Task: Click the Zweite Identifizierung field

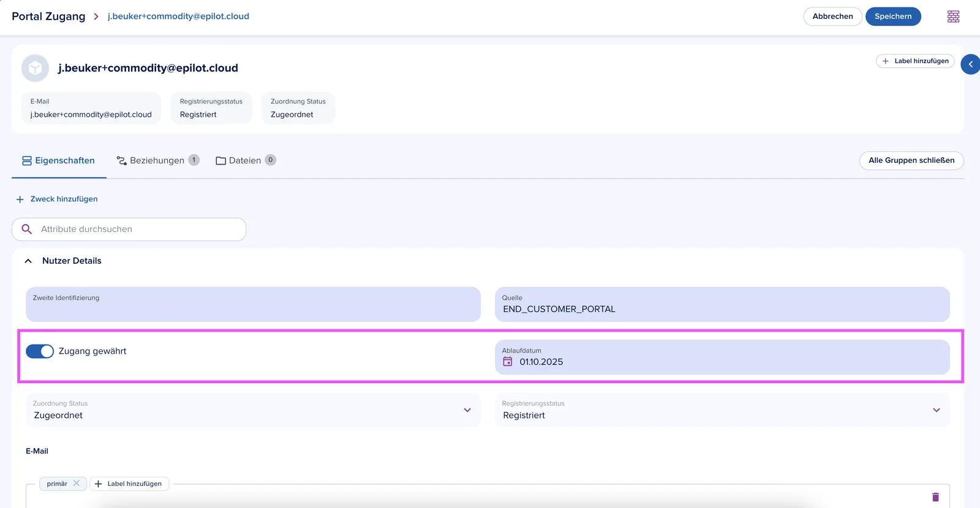Action: [x=253, y=304]
